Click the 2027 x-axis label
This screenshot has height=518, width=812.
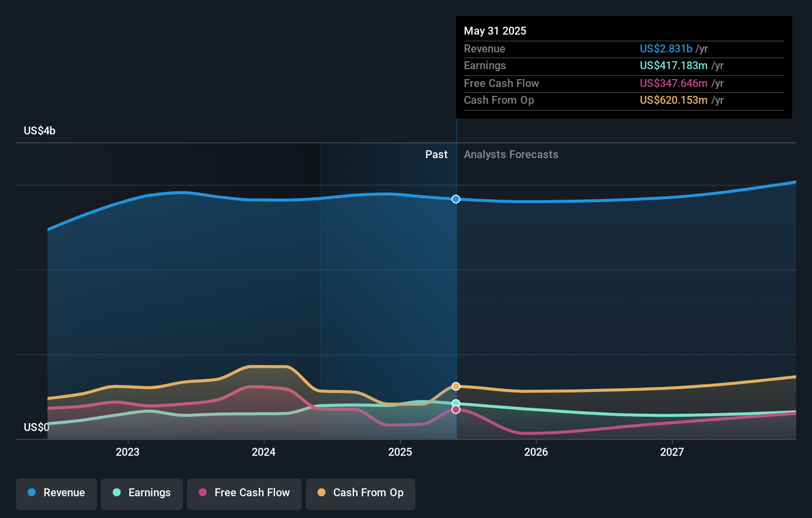672,452
